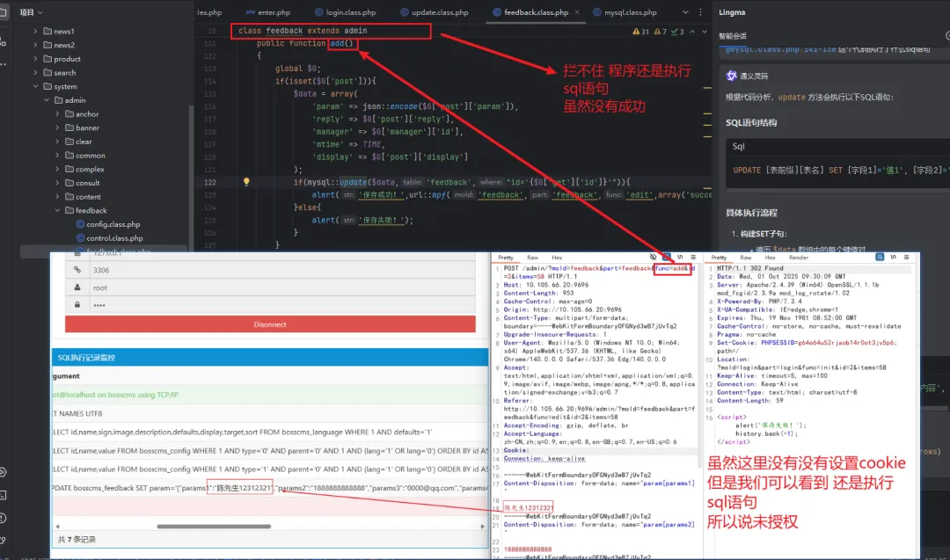Screen dimensions: 950x560
Task: Click the link icon beside 3306
Action: point(77,270)
